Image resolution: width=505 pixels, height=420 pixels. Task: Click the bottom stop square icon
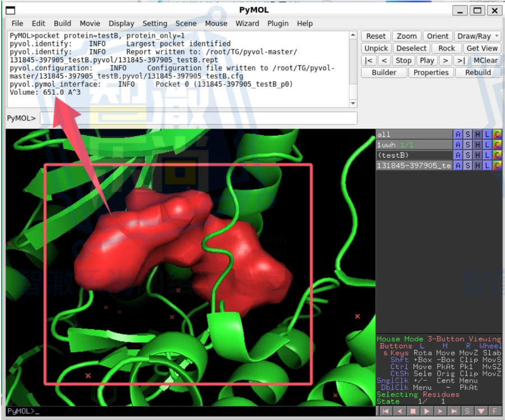(413, 411)
